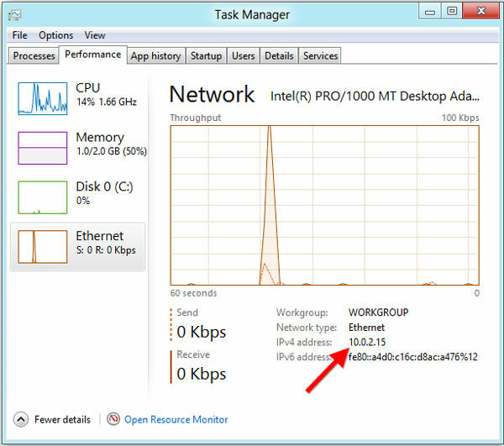Click the WORKGROUP value
Screen dimensions: 504x446
378,312
